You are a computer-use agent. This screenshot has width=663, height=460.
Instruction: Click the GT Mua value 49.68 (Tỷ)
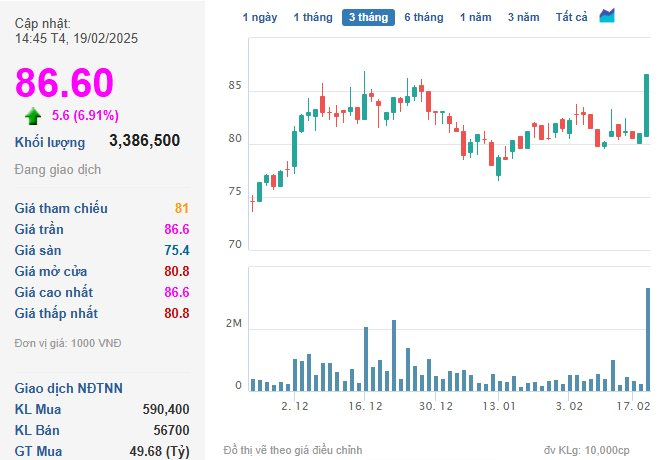[159, 452]
